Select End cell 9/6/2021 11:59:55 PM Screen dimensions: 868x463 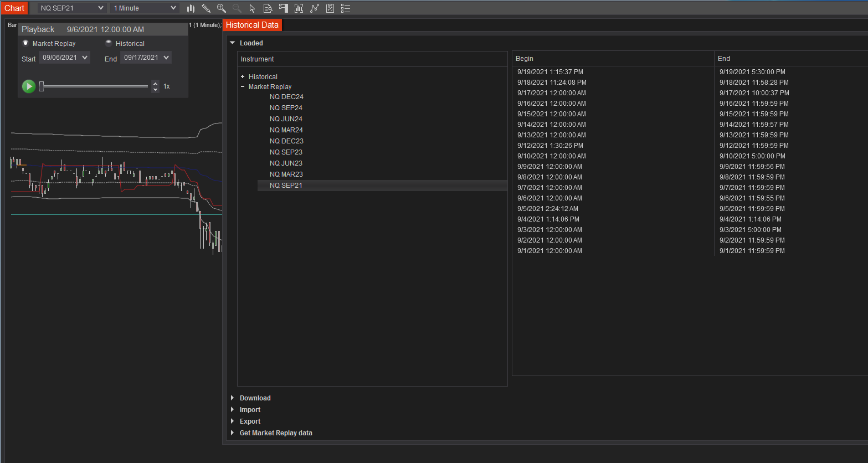(x=752, y=198)
